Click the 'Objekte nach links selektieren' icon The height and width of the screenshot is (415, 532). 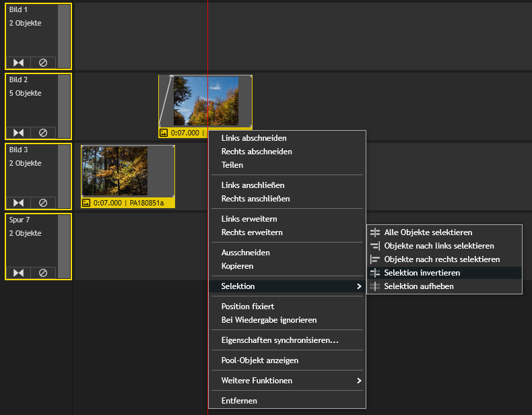(x=375, y=246)
